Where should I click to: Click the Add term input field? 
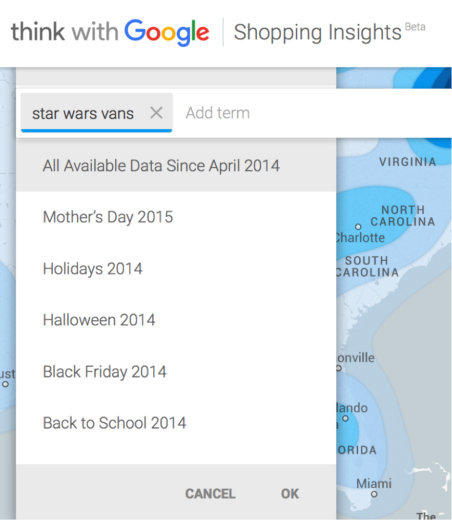click(313, 113)
